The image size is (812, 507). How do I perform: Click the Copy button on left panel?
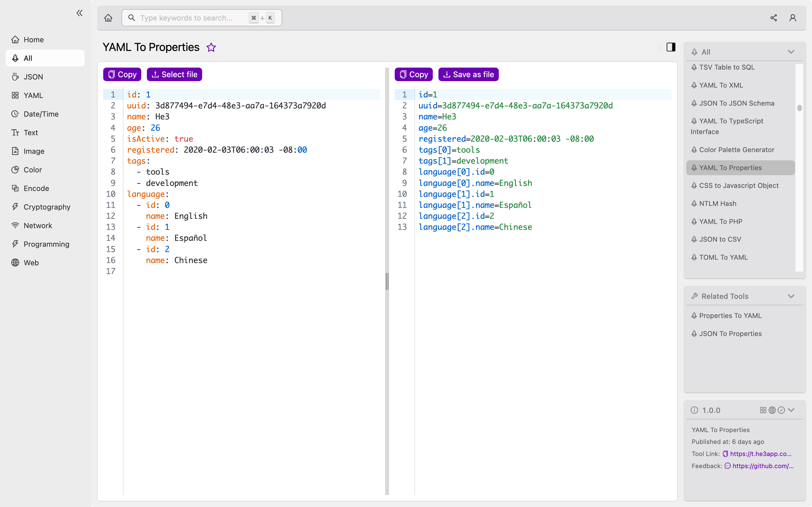pos(123,74)
